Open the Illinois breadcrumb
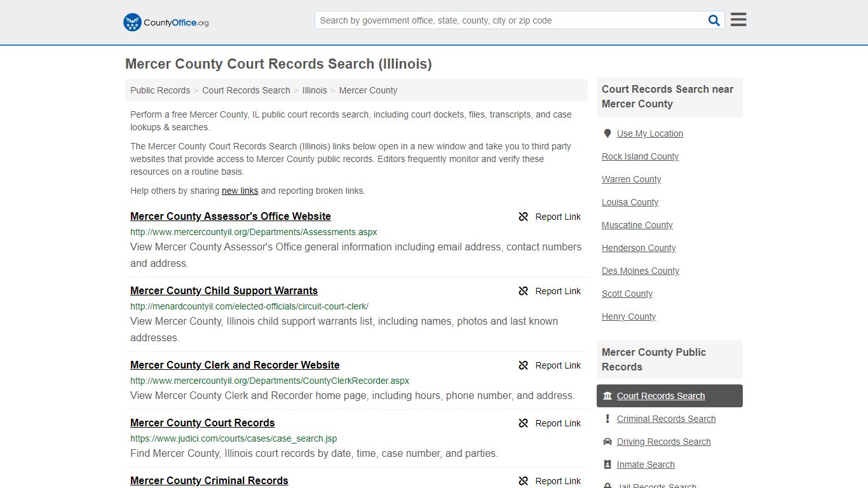Image resolution: width=868 pixels, height=488 pixels. point(315,90)
